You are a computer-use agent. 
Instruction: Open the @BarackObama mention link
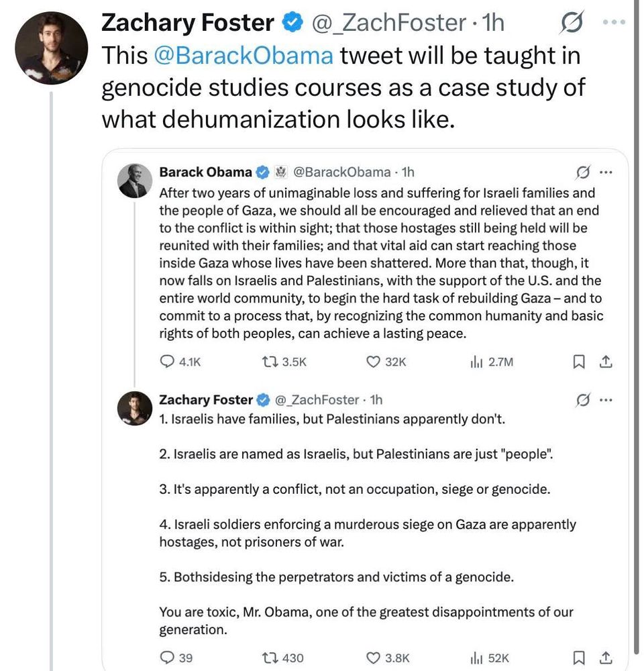point(244,56)
